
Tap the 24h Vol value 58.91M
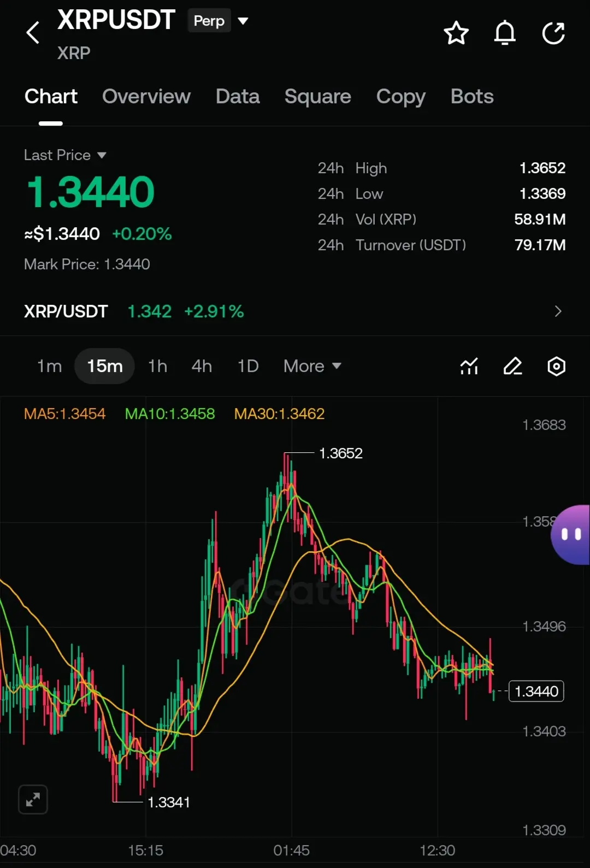540,219
